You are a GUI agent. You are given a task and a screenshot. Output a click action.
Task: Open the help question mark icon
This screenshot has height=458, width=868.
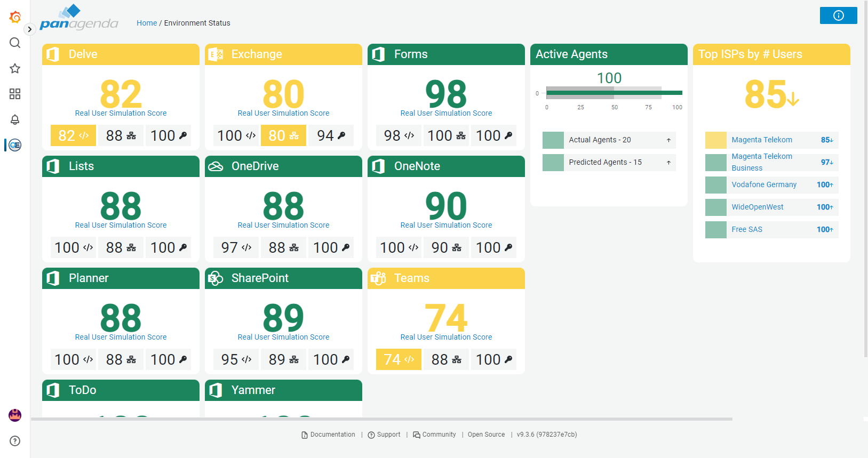pos(15,441)
